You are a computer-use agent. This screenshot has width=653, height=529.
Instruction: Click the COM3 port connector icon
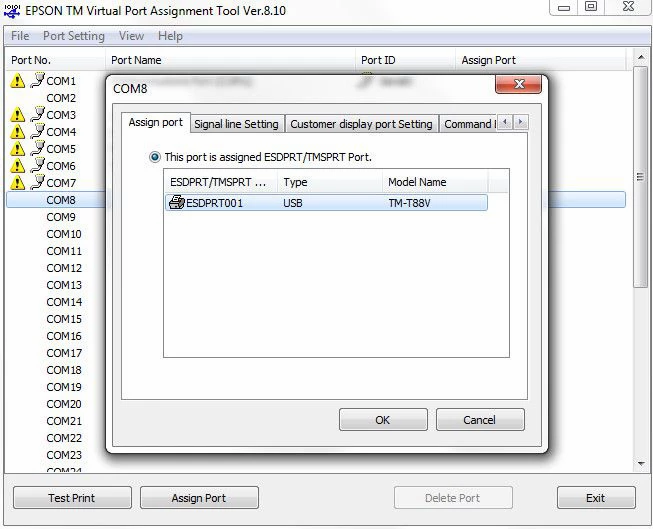tap(37, 114)
